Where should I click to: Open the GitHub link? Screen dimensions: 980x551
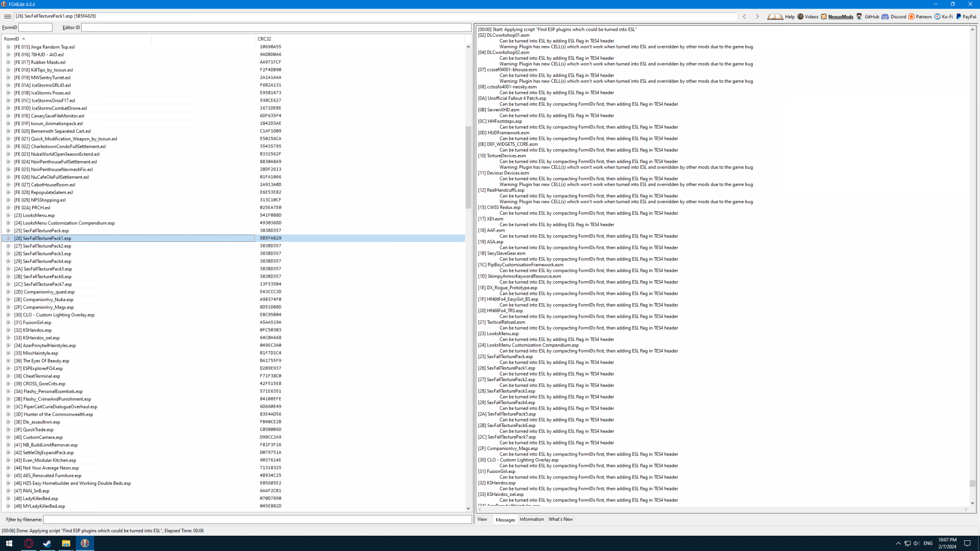tap(868, 16)
